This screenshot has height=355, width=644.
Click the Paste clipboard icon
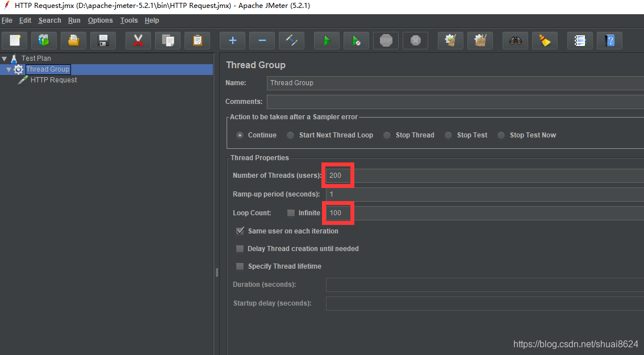tap(197, 41)
